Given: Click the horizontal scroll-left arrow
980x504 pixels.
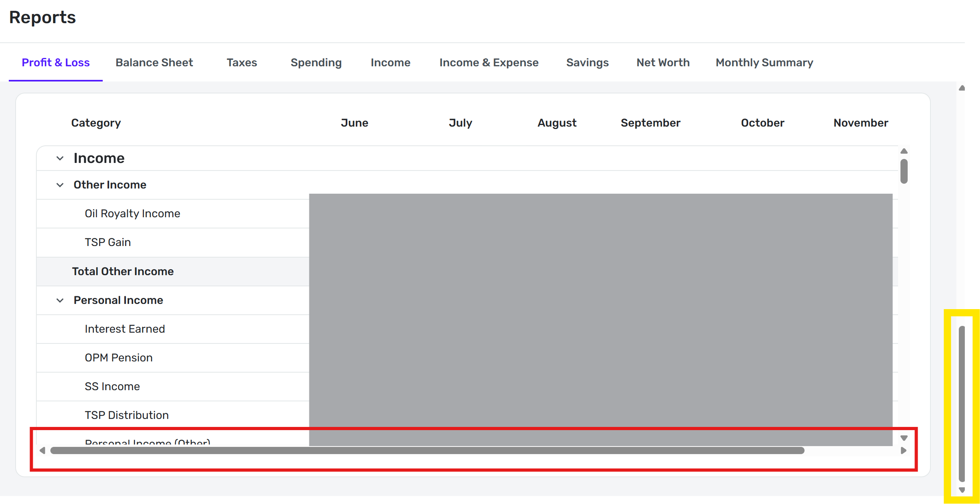Looking at the screenshot, I should point(42,450).
